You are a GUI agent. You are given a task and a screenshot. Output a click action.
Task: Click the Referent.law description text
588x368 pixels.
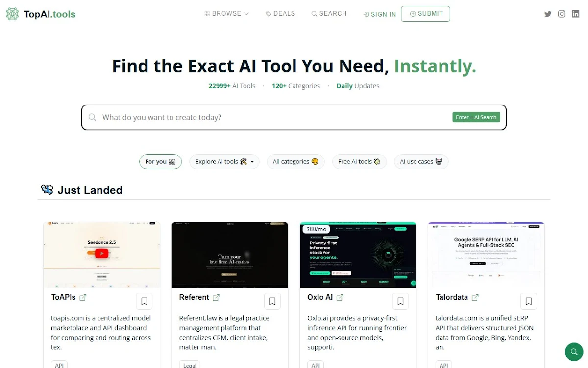coord(224,333)
